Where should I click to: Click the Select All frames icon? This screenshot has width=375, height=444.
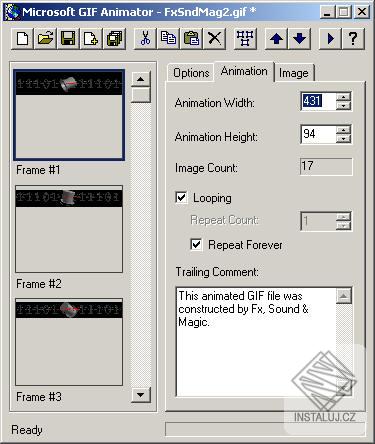pos(245,39)
